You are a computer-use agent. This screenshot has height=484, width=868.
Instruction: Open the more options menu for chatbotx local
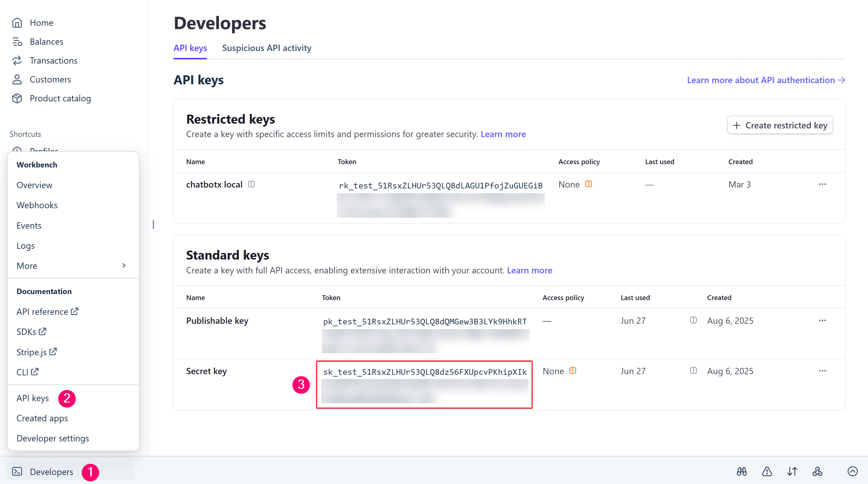pos(822,184)
